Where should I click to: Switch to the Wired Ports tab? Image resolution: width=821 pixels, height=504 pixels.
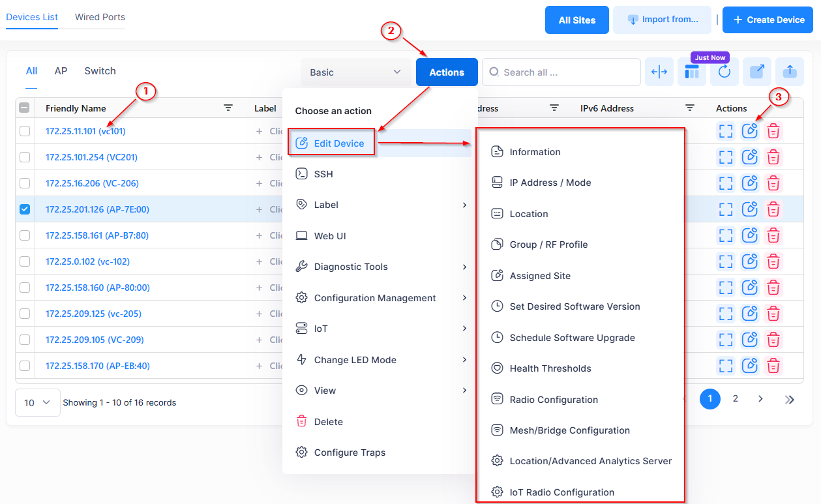100,17
